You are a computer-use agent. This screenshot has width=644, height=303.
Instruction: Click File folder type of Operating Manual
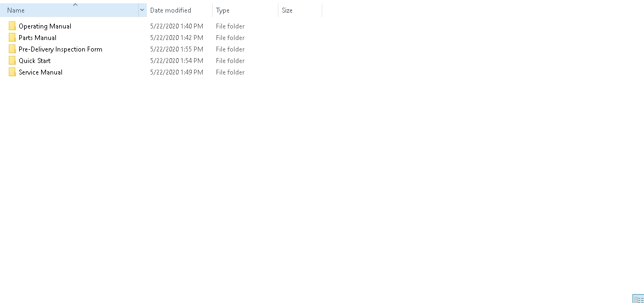click(230, 26)
